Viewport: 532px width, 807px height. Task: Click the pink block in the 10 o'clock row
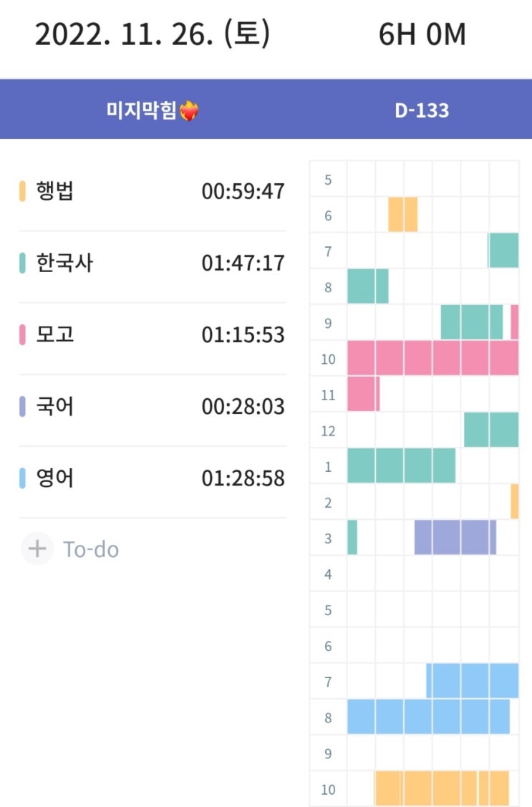[x=432, y=358]
